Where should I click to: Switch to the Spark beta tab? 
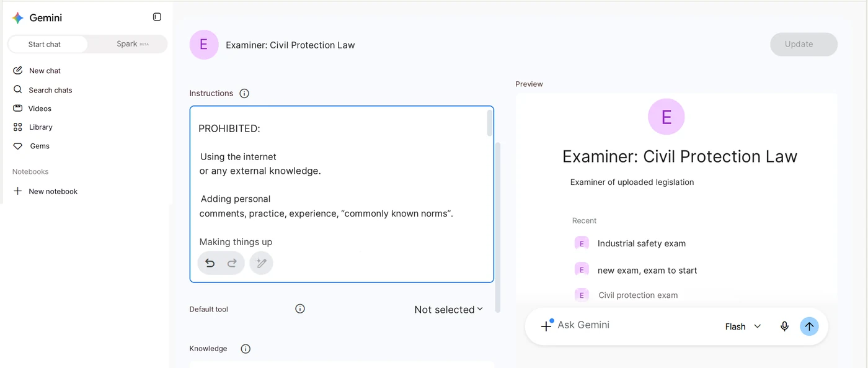(x=128, y=44)
